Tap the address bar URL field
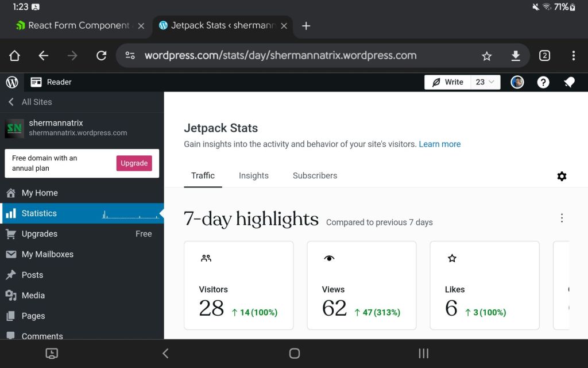The width and height of the screenshot is (588, 368). 280,56
